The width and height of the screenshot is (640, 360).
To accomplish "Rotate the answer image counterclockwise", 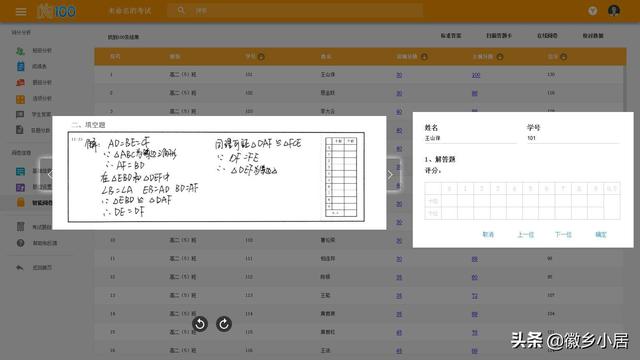I will pos(200,324).
